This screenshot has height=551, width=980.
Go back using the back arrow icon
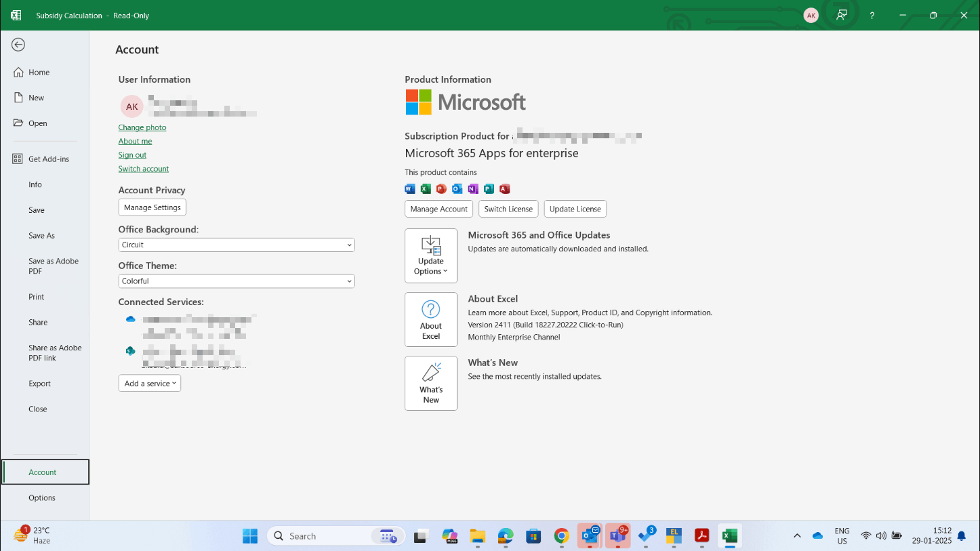[18, 45]
